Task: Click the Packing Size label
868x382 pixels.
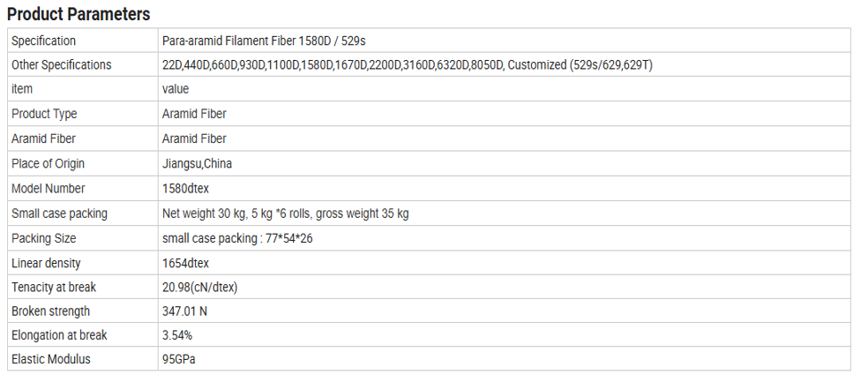Action: tap(44, 237)
